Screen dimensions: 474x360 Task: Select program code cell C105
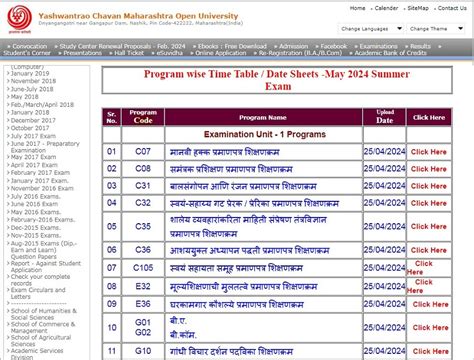[143, 268]
